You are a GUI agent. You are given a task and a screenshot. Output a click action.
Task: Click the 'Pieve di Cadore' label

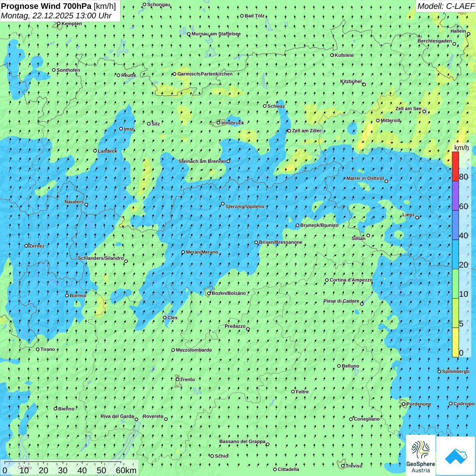(341, 301)
